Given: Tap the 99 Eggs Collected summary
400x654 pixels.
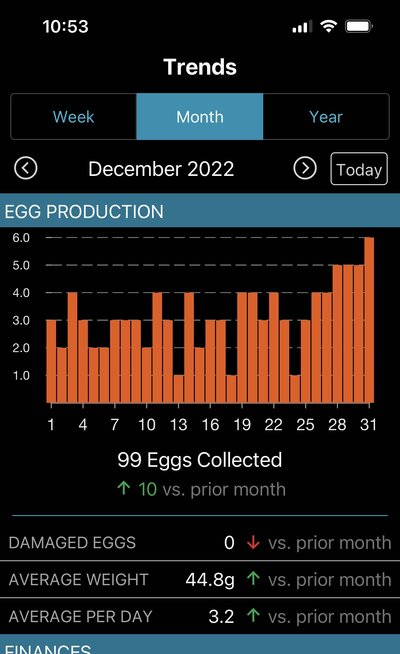Looking at the screenshot, I should click(x=200, y=460).
